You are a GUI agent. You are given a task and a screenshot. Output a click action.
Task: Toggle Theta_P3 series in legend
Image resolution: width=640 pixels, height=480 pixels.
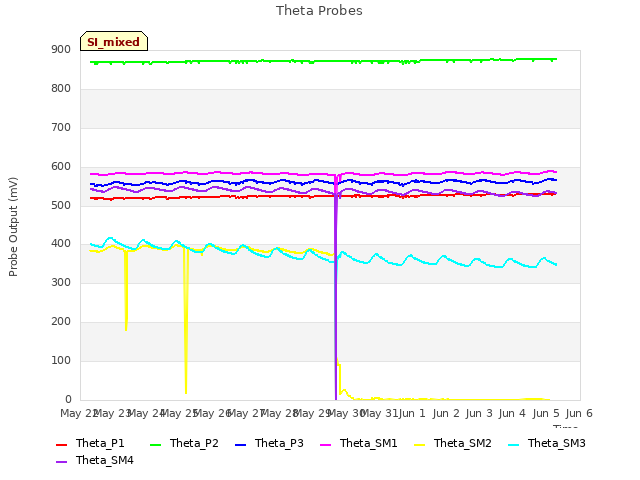click(269, 443)
